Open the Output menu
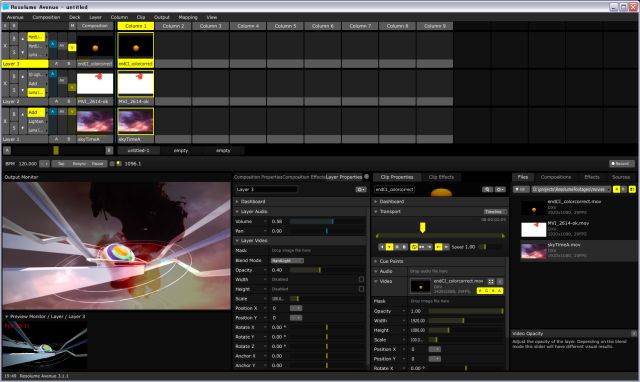640x382 pixels. [x=162, y=17]
